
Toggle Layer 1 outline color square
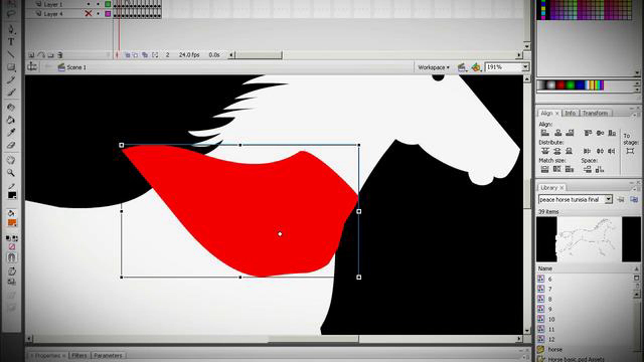click(x=108, y=4)
